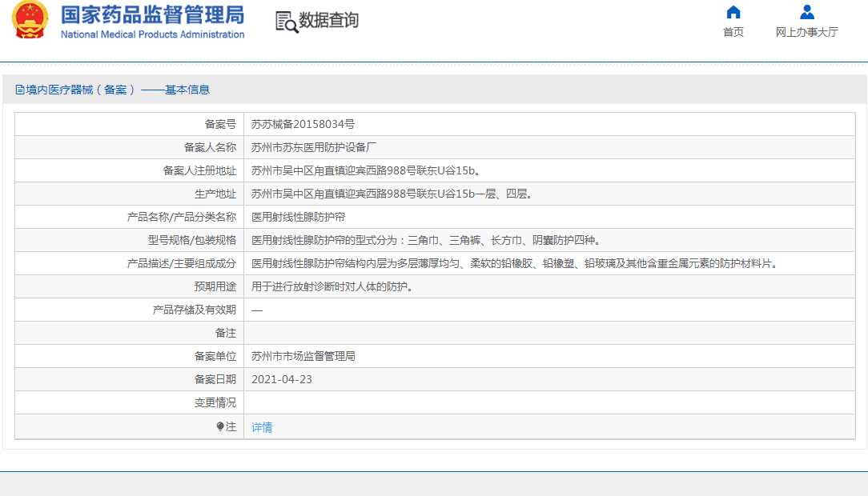Select the 备案号 label cell
The height and width of the screenshot is (496, 868).
click(130, 125)
